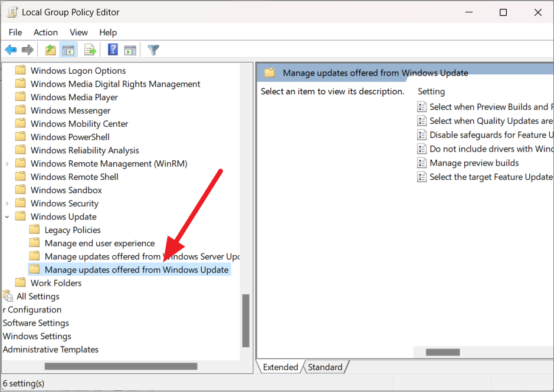The image size is (554, 392).
Task: Switch to the Standard tab
Action: (325, 367)
